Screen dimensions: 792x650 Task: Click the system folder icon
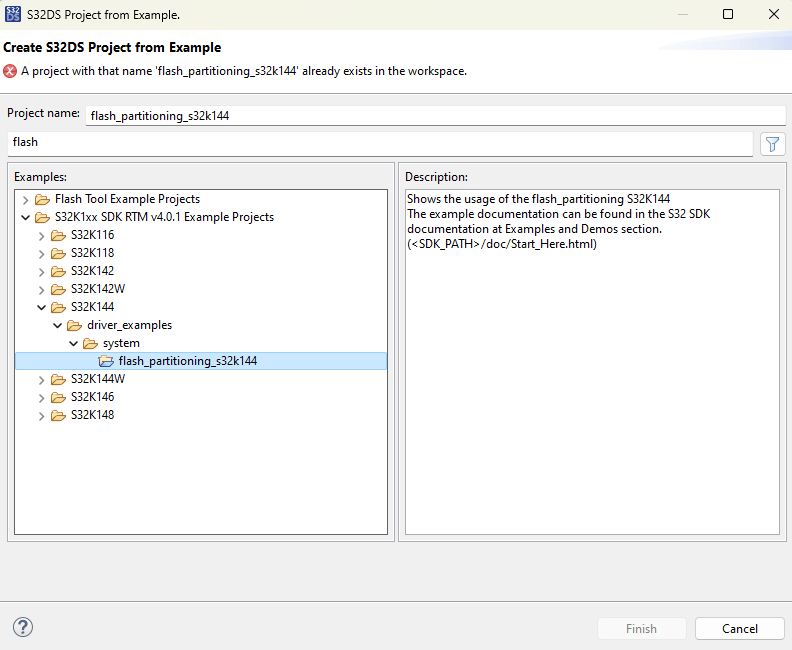pos(90,343)
